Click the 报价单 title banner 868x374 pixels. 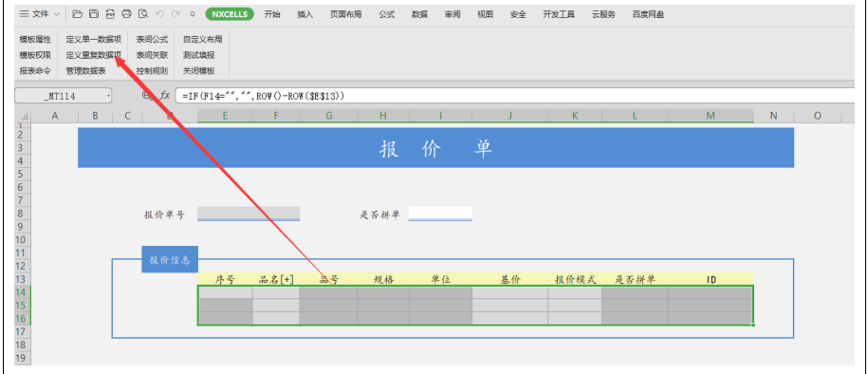[x=435, y=148]
